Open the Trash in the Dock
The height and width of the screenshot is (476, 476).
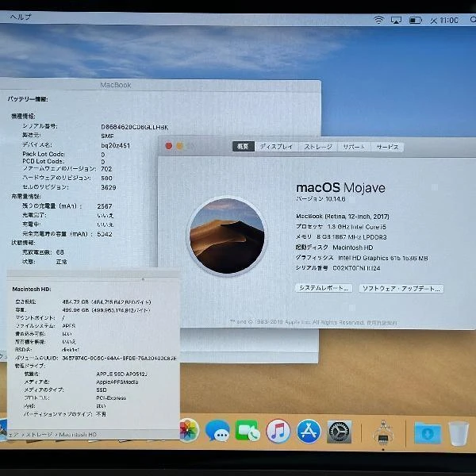459,433
